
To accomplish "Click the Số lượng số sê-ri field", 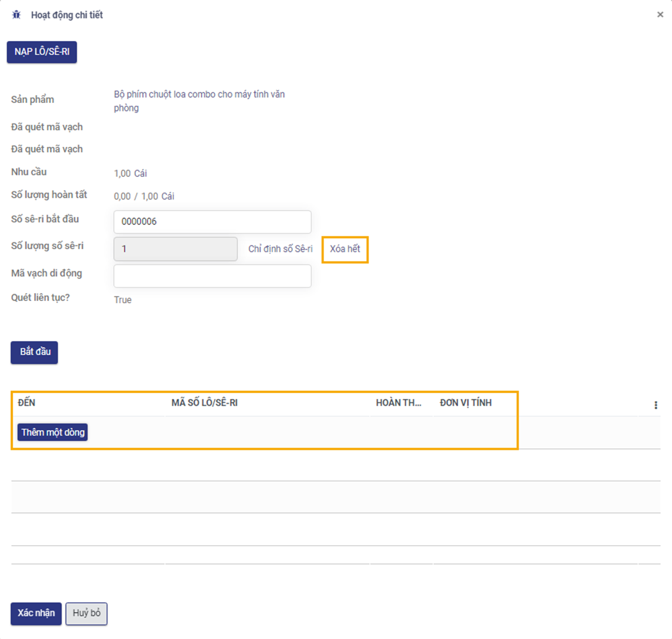I will [175, 249].
